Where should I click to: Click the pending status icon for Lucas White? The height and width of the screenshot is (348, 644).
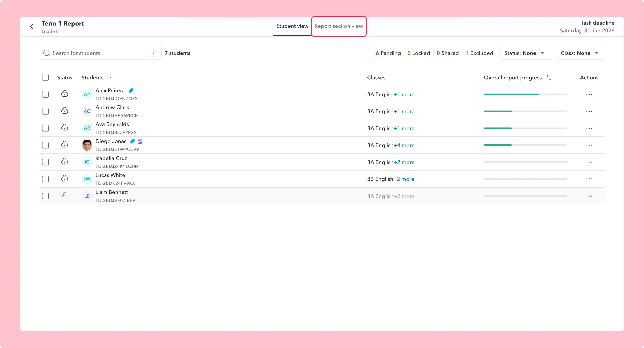(x=65, y=178)
